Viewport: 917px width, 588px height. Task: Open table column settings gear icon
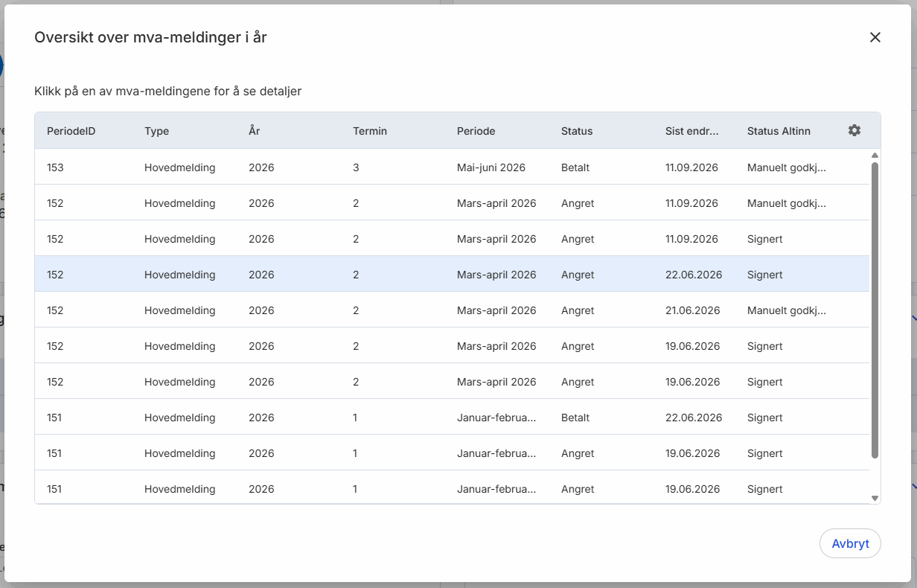(854, 130)
